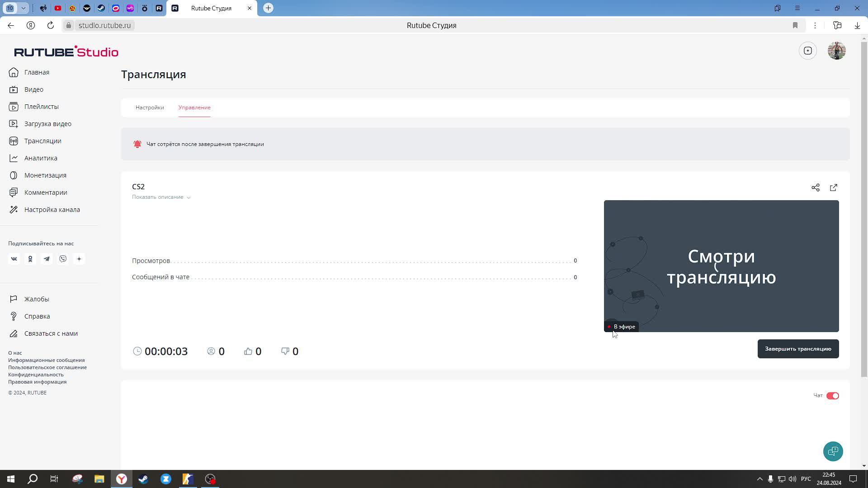Switch to the Настройки tab

coord(150,108)
